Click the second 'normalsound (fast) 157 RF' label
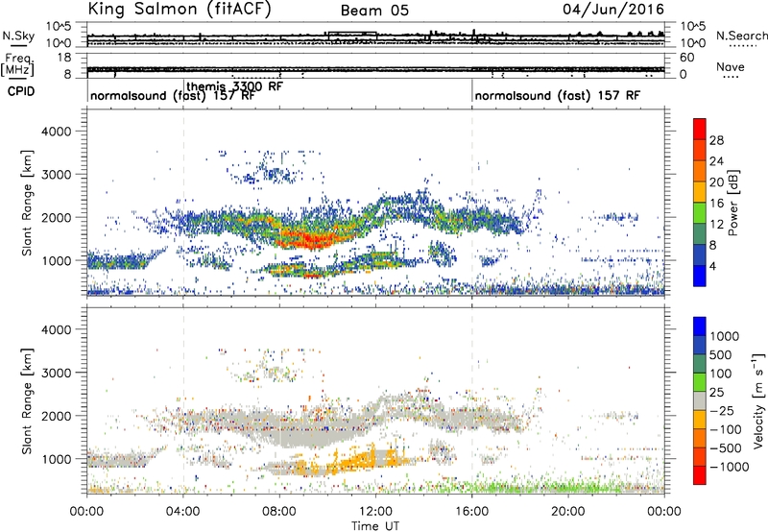768x532 pixels. tap(558, 95)
